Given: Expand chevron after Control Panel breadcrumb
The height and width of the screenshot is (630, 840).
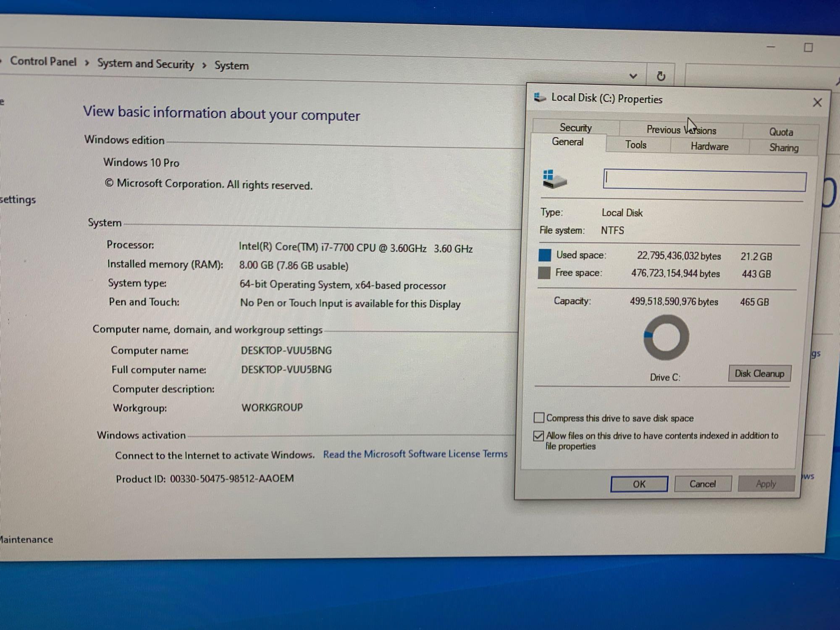Looking at the screenshot, I should pyautogui.click(x=87, y=63).
